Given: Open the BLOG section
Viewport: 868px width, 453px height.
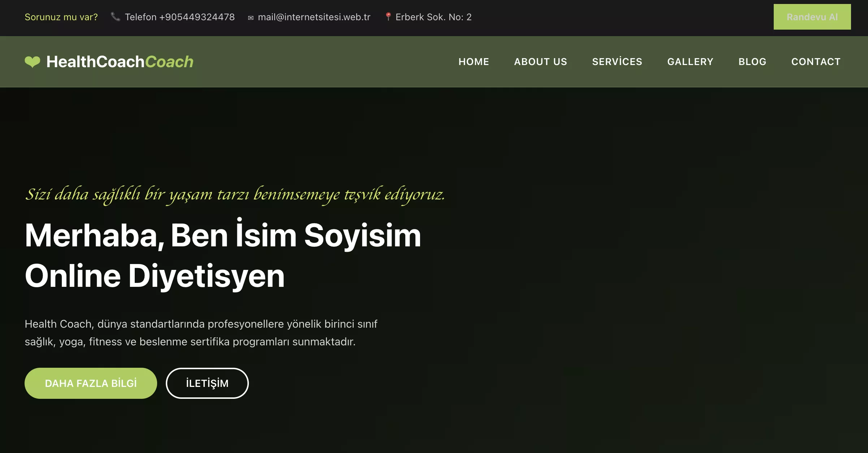Looking at the screenshot, I should [752, 62].
